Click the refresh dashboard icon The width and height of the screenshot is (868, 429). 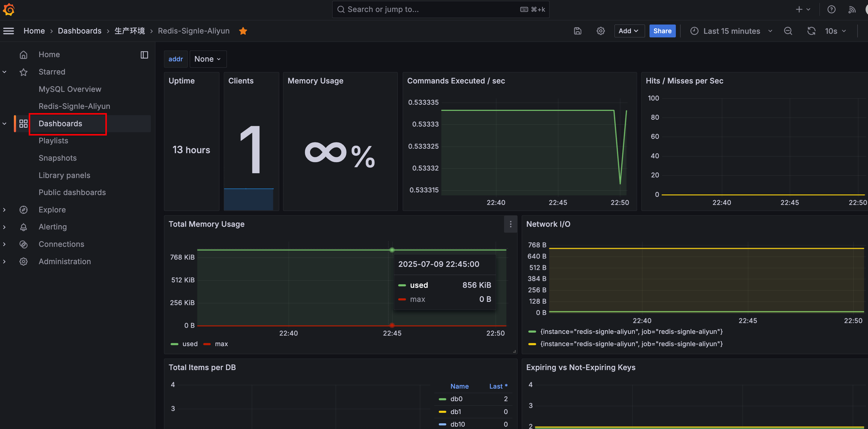[x=811, y=31]
